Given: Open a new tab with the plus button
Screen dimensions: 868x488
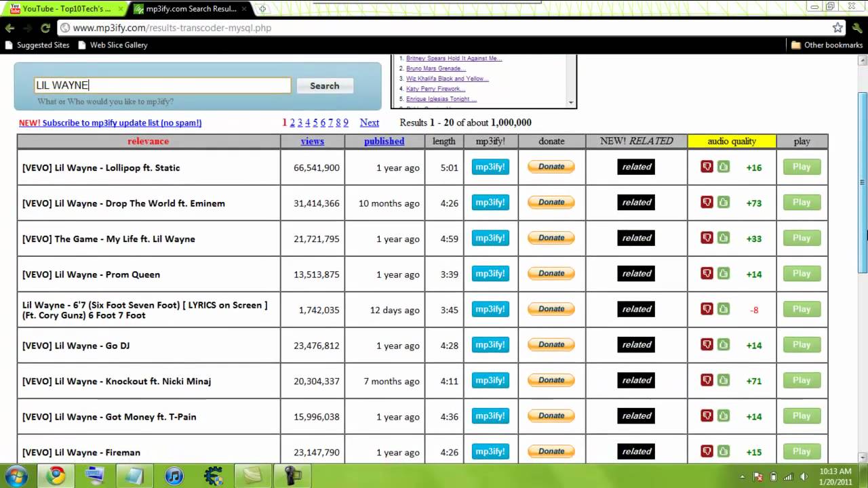Looking at the screenshot, I should coord(262,9).
